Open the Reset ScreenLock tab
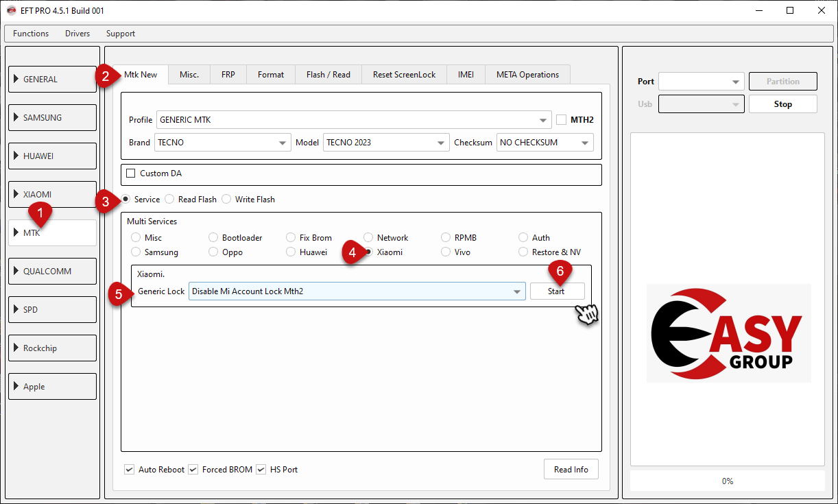838x504 pixels. [x=405, y=75]
